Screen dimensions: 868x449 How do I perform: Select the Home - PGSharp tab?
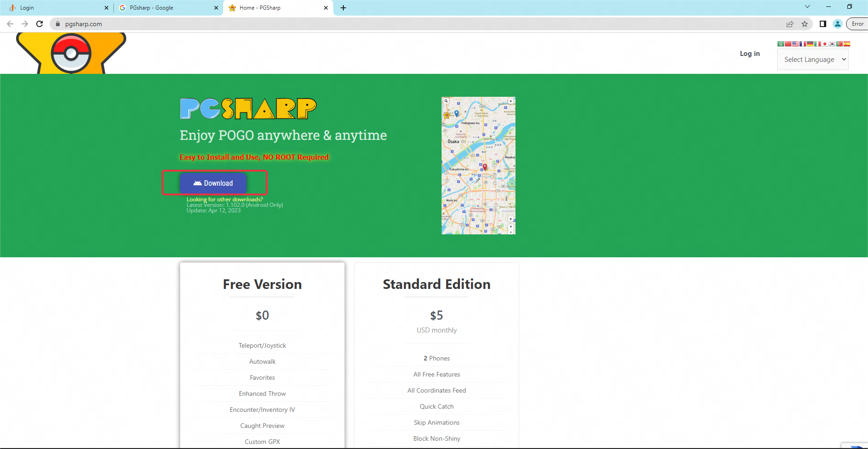tap(278, 8)
